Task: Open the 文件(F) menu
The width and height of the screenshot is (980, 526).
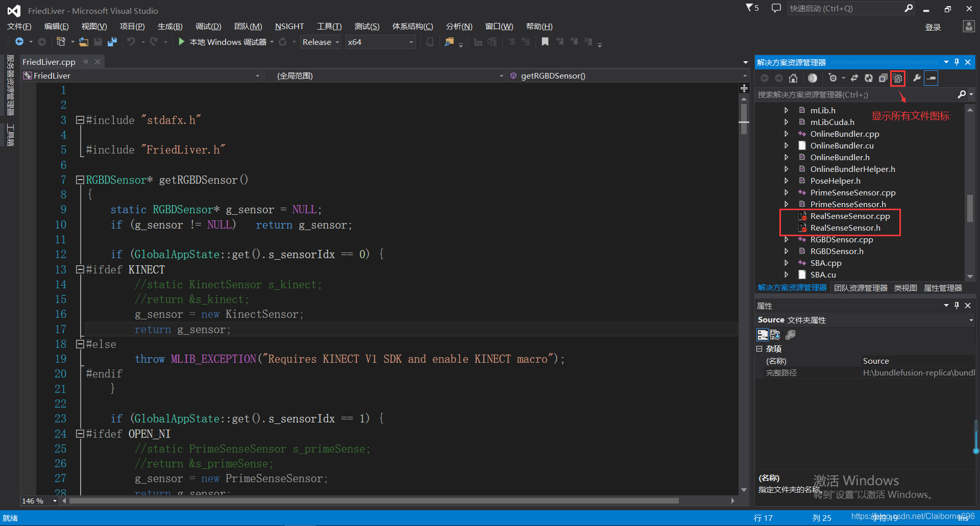Action: pos(19,27)
